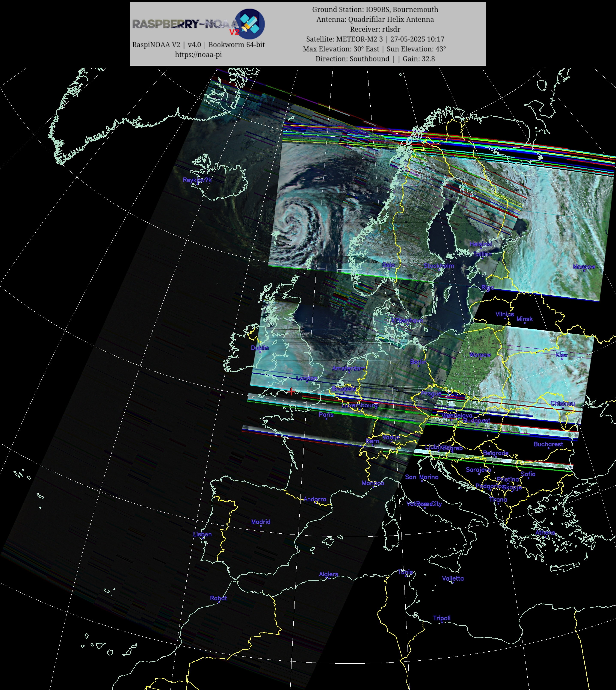Click the Tripoli city label

click(x=442, y=618)
